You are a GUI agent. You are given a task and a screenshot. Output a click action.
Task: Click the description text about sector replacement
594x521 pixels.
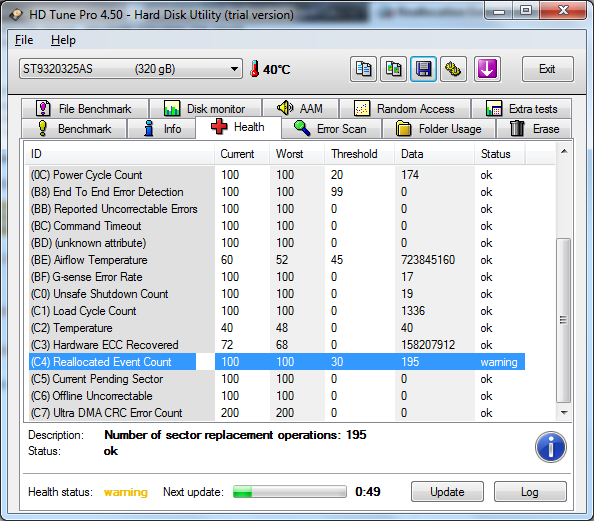pyautogui.click(x=235, y=435)
